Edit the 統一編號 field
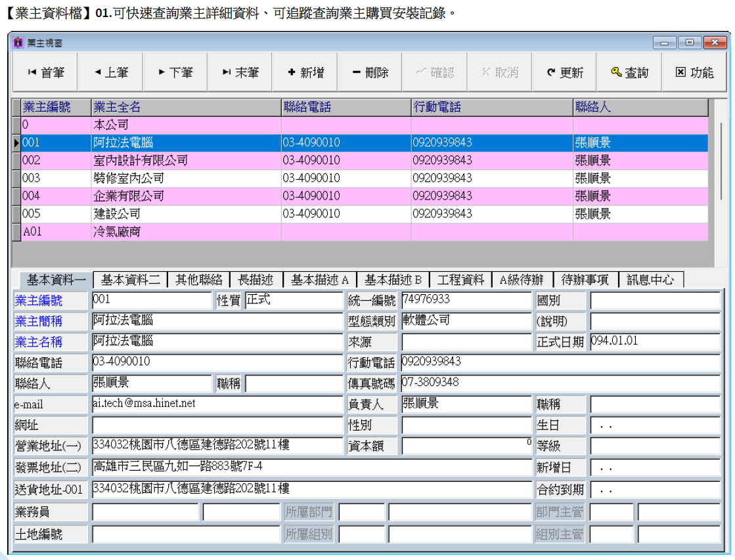The height and width of the screenshot is (560, 735). click(466, 301)
